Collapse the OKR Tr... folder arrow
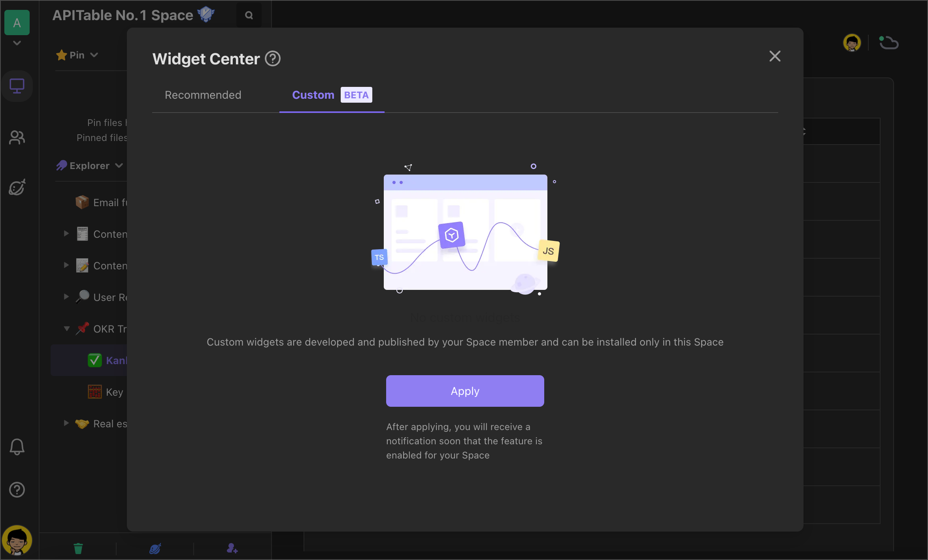928x560 pixels. tap(66, 329)
